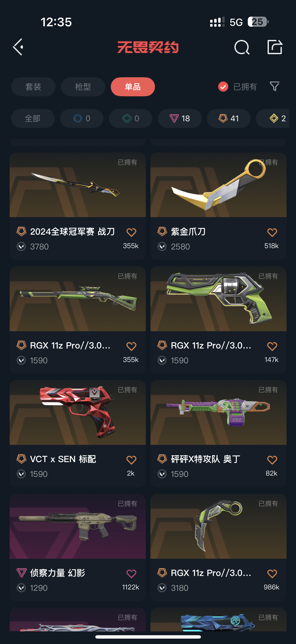Filter by the purple tier showing 18
This screenshot has height=644, width=296.
tap(180, 119)
